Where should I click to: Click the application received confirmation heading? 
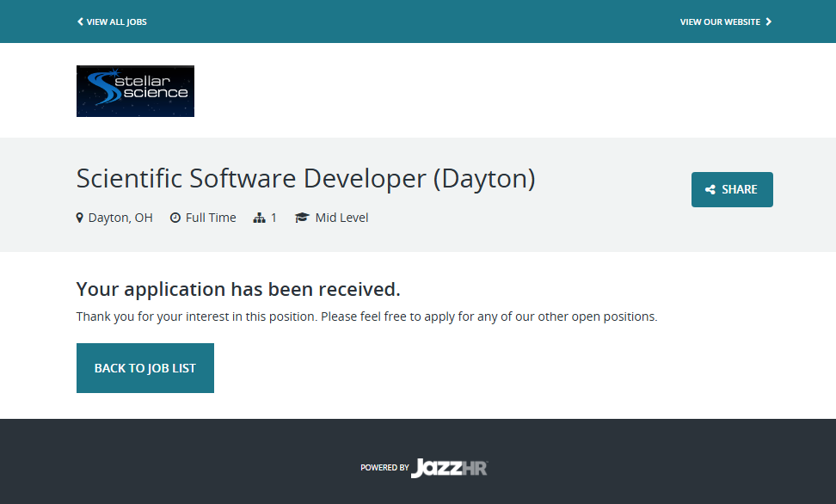(x=238, y=289)
